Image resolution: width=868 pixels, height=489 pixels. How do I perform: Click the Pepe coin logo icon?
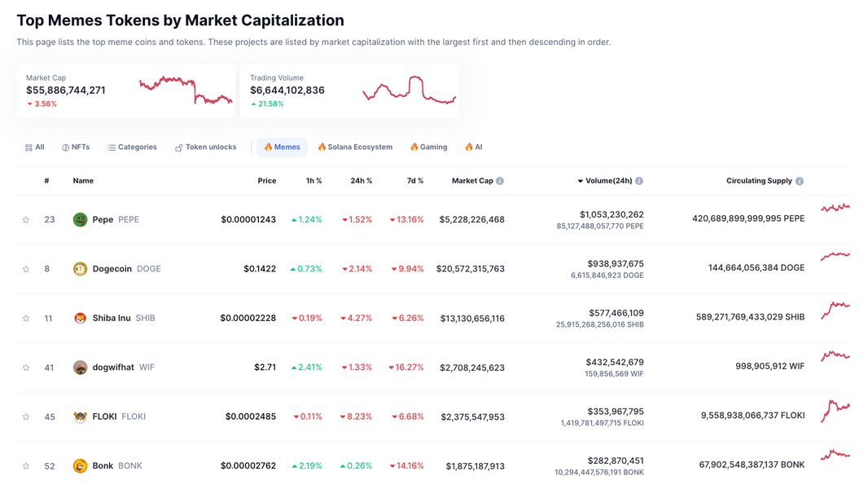pyautogui.click(x=80, y=219)
